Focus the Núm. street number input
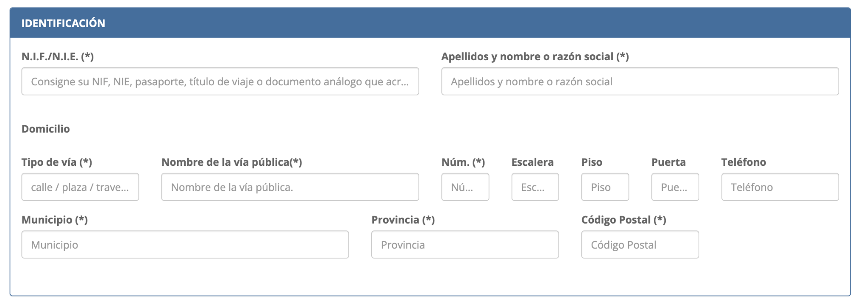This screenshot has height=305, width=868. 465,187
